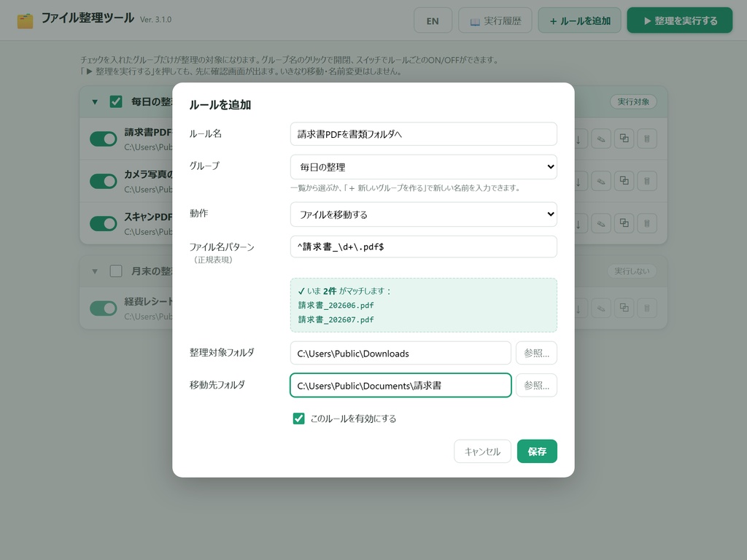Check the 月末の整理 group checkbox

click(x=116, y=271)
